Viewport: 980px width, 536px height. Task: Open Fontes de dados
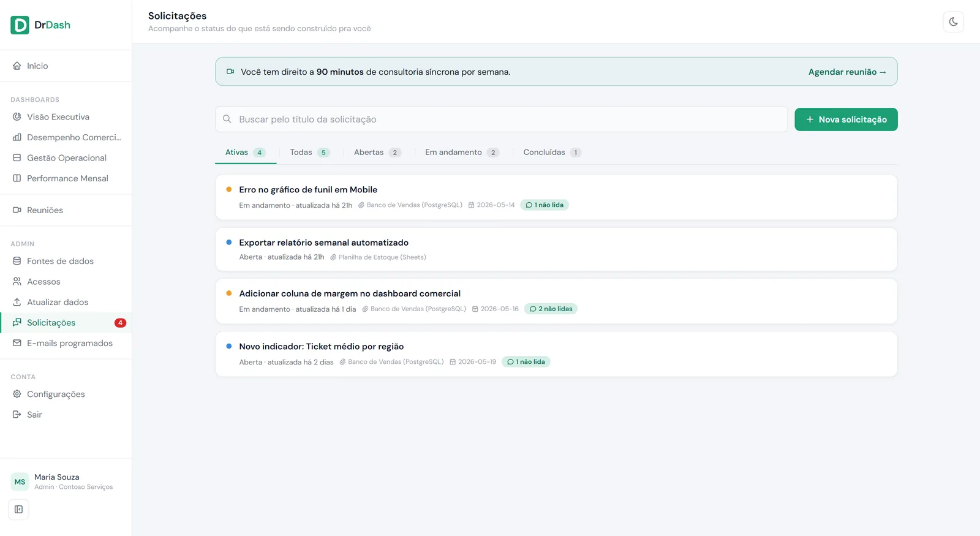pos(66,261)
